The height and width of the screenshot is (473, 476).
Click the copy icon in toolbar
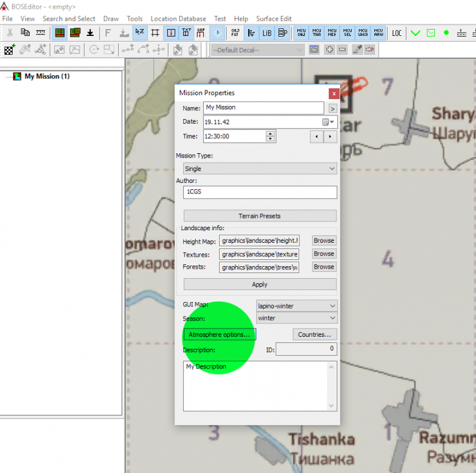pyautogui.click(x=25, y=33)
